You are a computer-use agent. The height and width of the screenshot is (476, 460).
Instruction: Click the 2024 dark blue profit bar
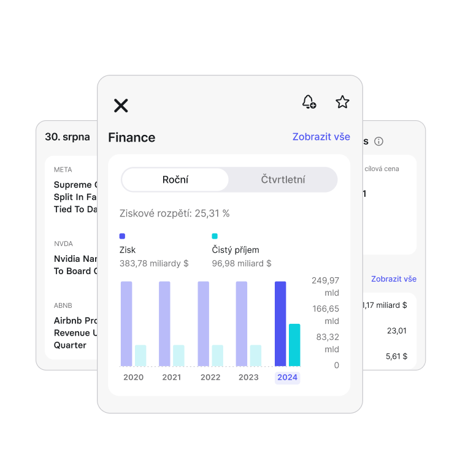click(x=280, y=324)
